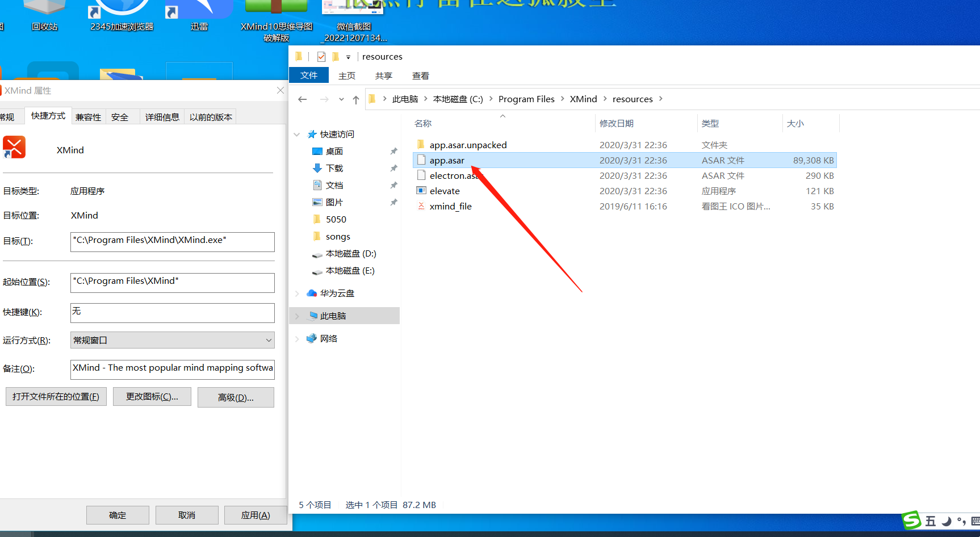Open the 运行方式 dropdown showing 常规窗口
980x537 pixels.
pyautogui.click(x=268, y=339)
